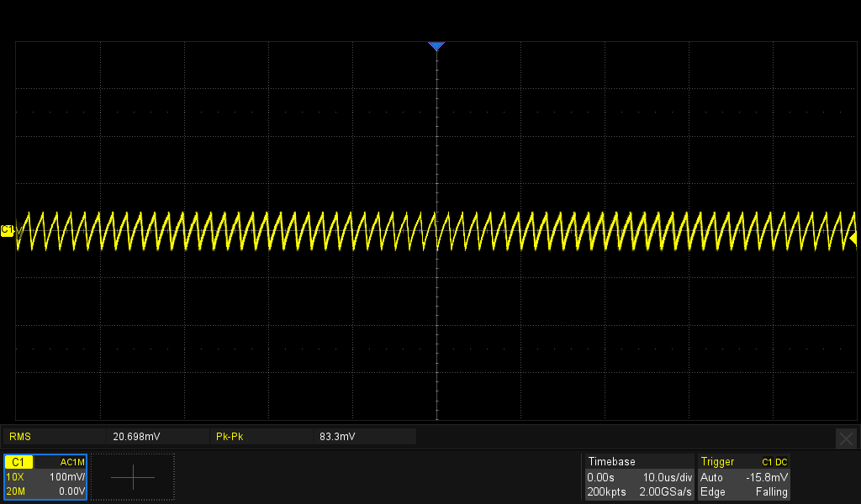
Task: Select the C1 ground level marker
Action: pyautogui.click(x=8, y=230)
